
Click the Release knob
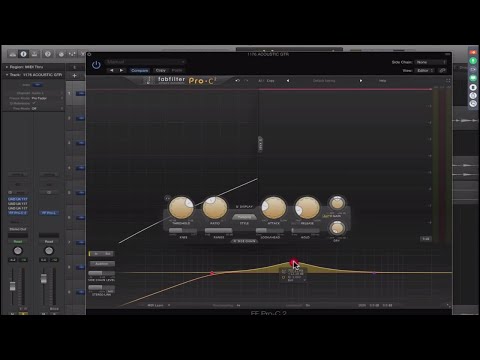(307, 208)
